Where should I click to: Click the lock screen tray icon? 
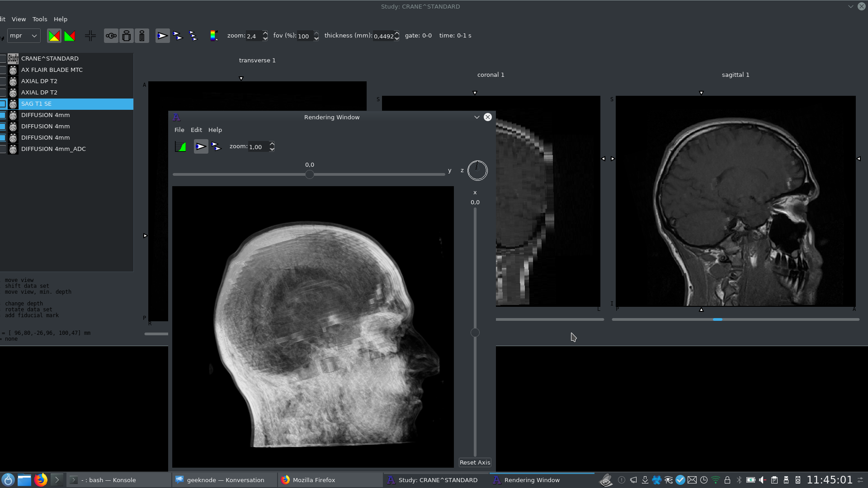(x=727, y=480)
